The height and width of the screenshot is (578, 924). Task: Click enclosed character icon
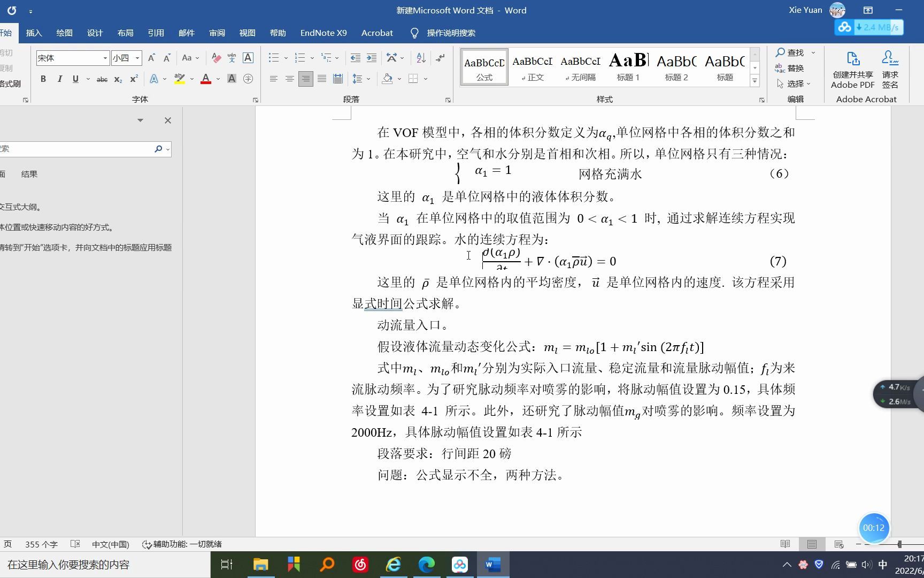[248, 79]
